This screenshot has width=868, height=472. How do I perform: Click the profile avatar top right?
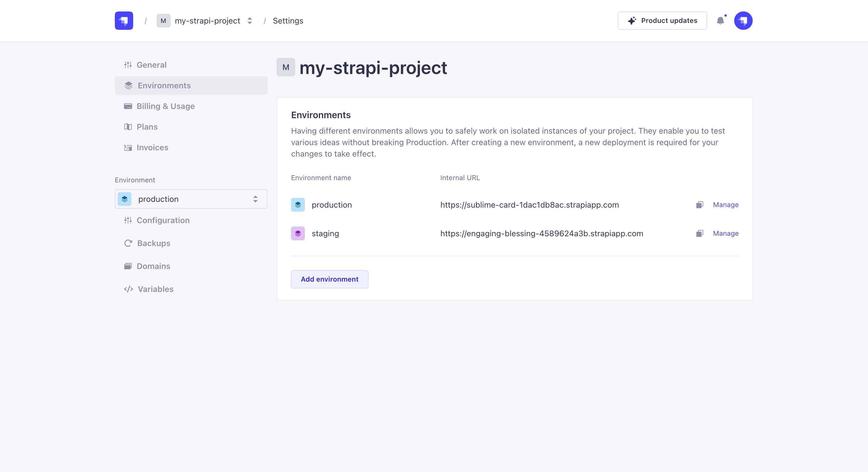pyautogui.click(x=743, y=21)
